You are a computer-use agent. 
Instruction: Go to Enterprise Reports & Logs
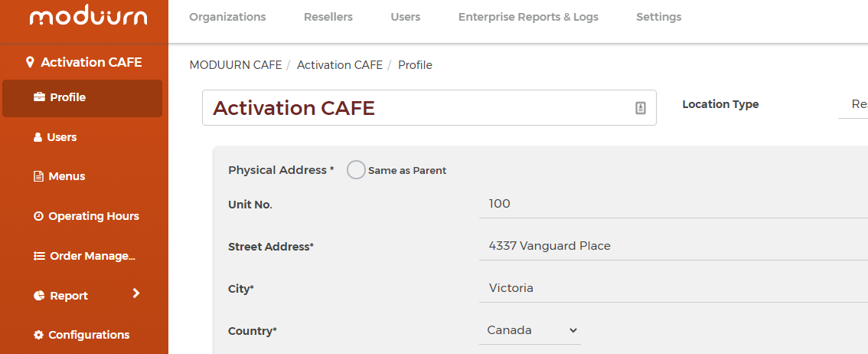click(x=528, y=17)
